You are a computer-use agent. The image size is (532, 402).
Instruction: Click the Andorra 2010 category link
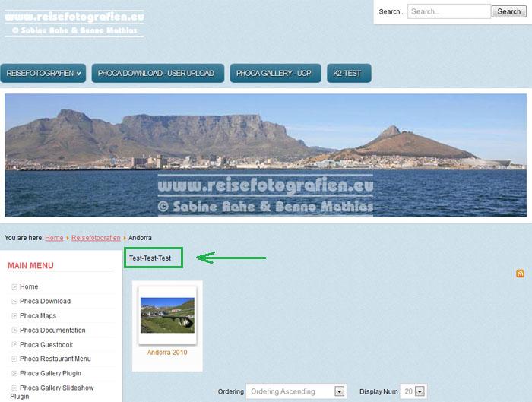tap(167, 353)
